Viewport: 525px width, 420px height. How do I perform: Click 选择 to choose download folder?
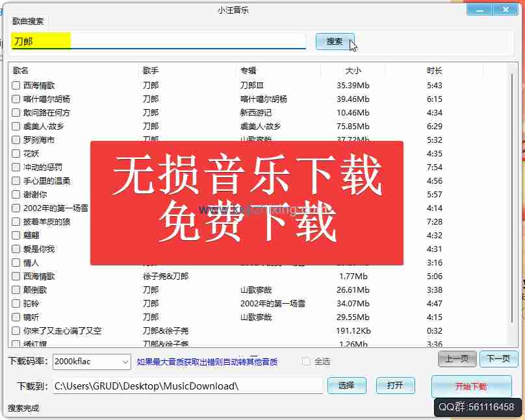pyautogui.click(x=346, y=386)
